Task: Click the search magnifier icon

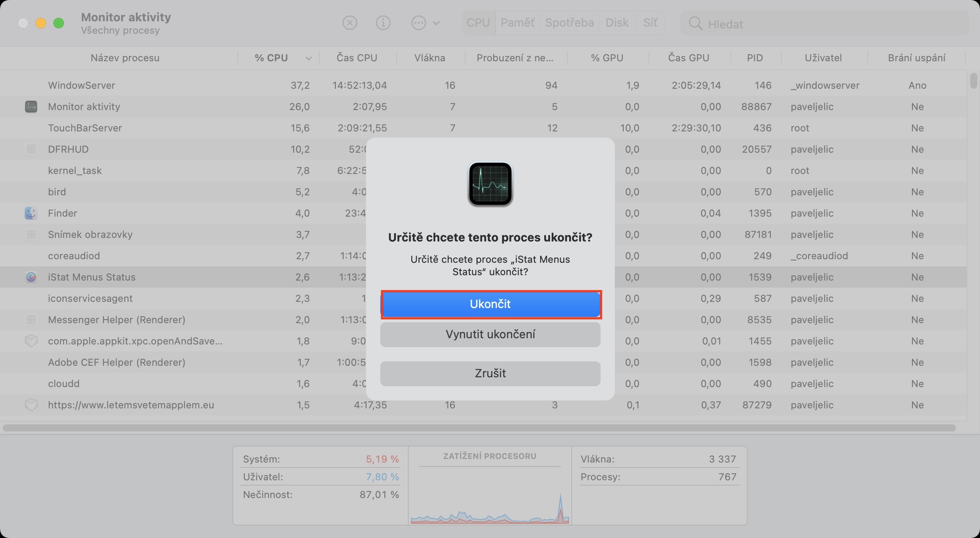Action: click(695, 24)
